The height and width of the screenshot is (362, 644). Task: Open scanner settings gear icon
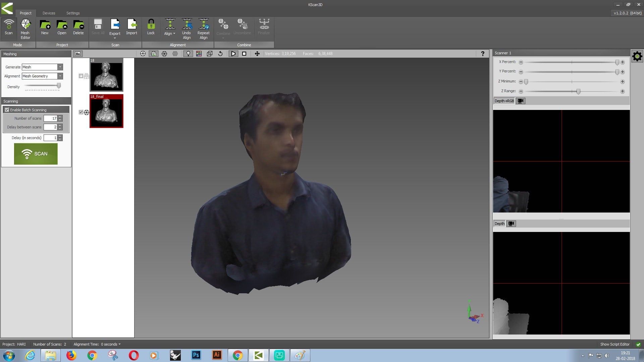click(x=637, y=56)
